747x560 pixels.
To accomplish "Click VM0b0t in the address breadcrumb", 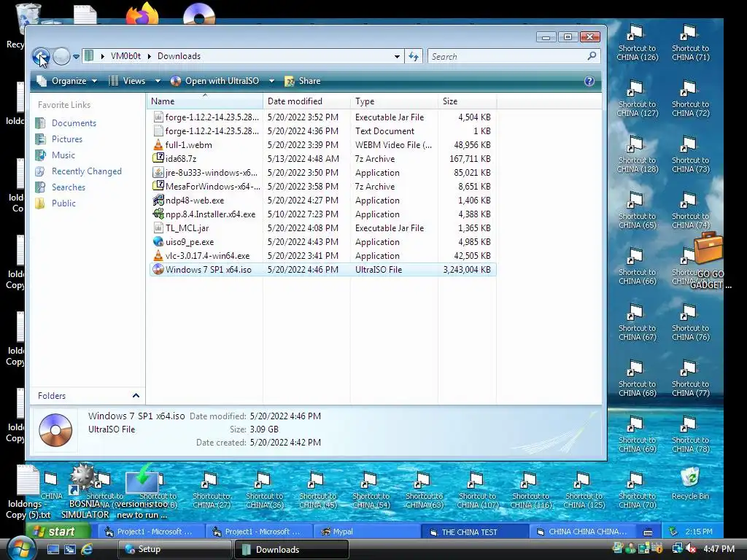I will [x=125, y=56].
